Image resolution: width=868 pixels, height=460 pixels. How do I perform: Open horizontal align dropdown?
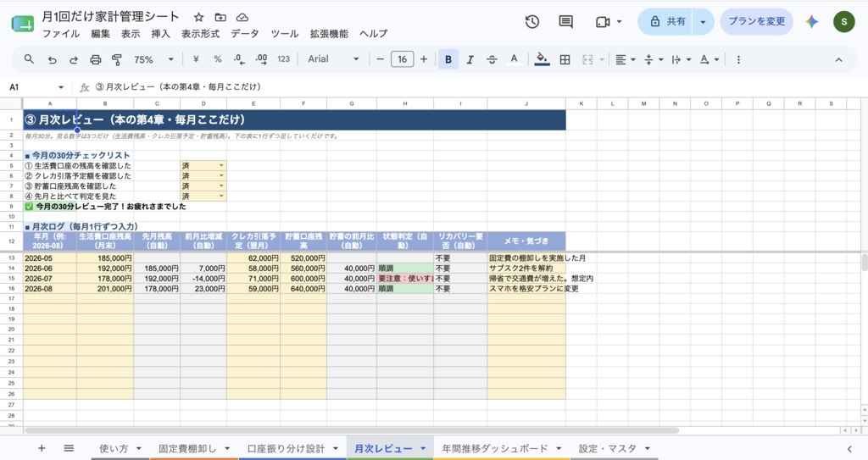click(625, 59)
